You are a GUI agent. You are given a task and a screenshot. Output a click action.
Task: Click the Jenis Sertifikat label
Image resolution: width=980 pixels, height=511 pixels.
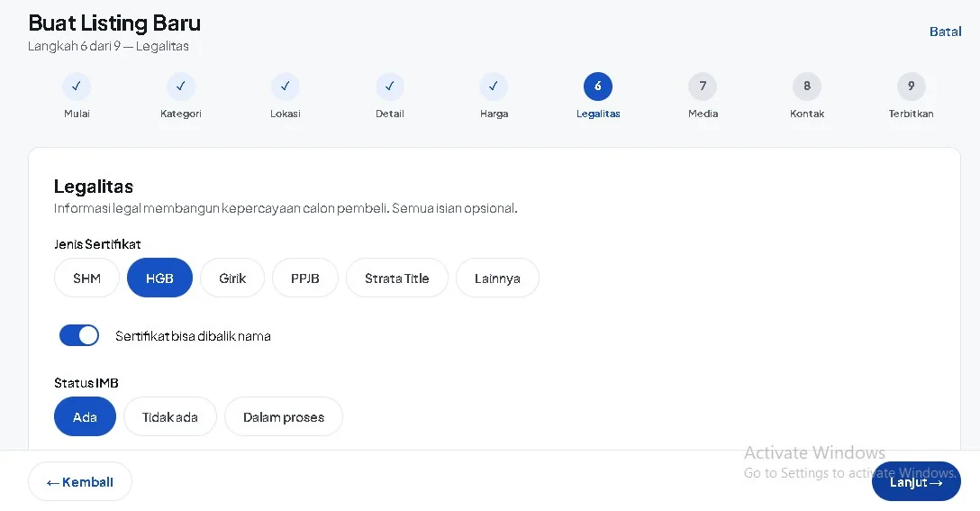click(x=97, y=244)
